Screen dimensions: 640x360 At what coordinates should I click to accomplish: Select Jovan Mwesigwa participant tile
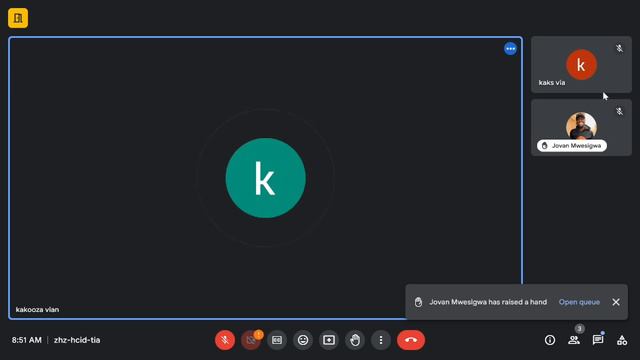pyautogui.click(x=581, y=127)
